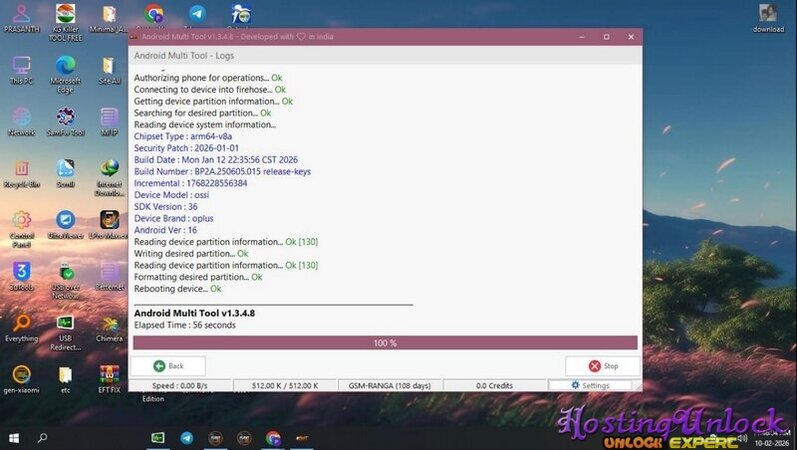Click the Back button

click(x=168, y=366)
